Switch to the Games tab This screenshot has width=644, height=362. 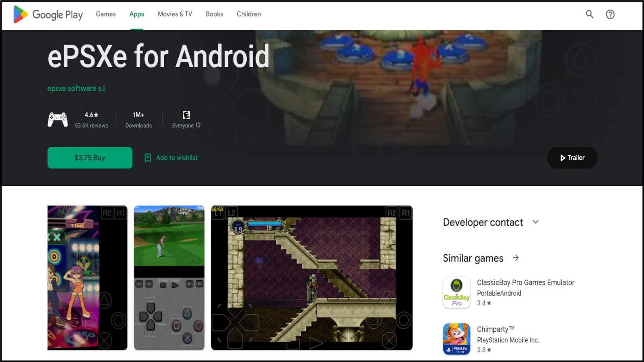(105, 14)
